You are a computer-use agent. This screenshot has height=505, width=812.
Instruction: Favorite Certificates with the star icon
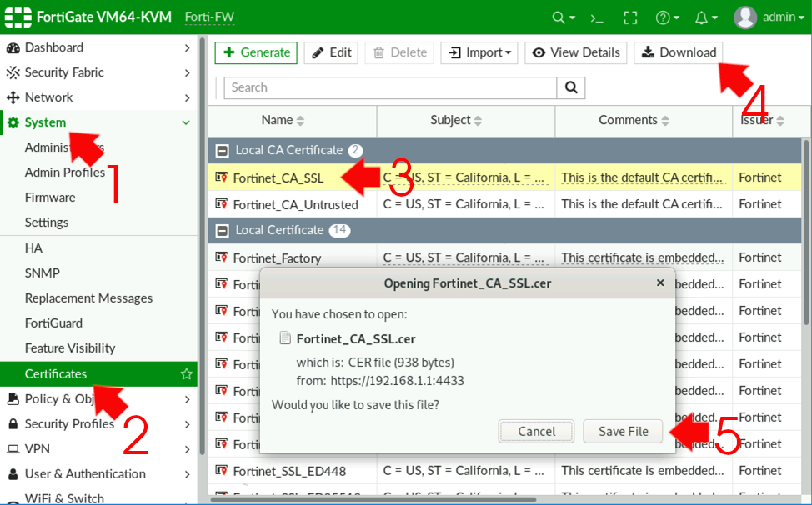(x=187, y=373)
